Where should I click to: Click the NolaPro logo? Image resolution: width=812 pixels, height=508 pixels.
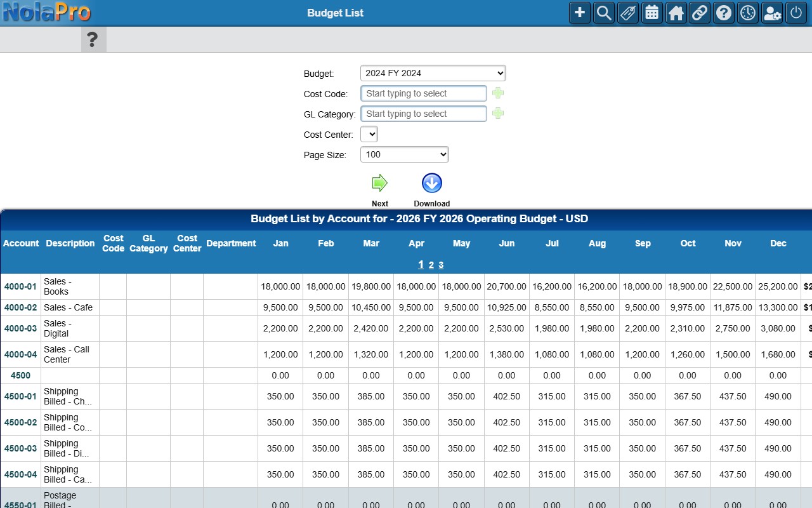pyautogui.click(x=46, y=12)
